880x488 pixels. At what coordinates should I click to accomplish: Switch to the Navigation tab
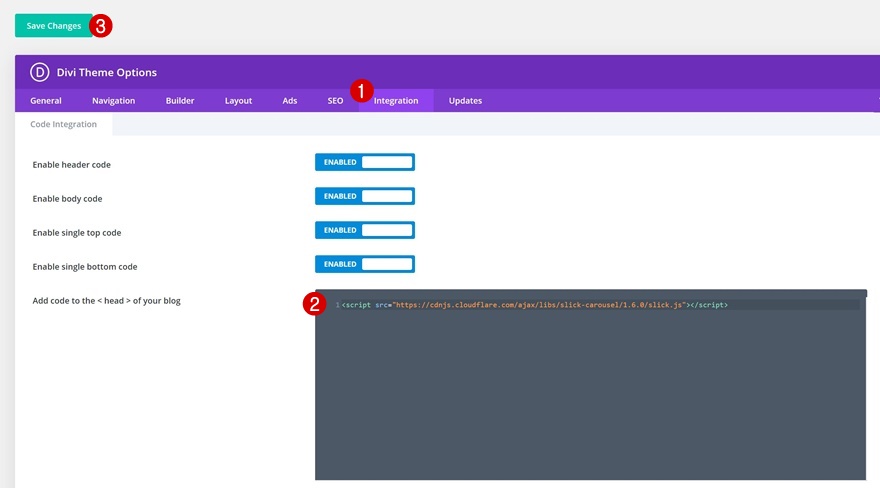click(113, 100)
